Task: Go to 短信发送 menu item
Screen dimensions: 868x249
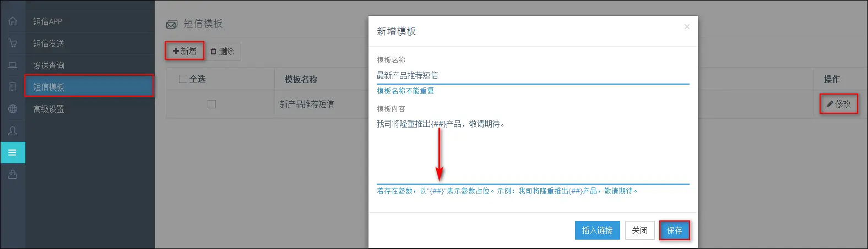Action: coord(48,43)
